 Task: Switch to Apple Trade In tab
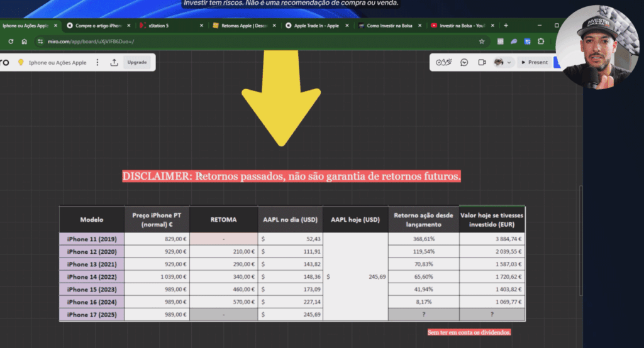click(317, 26)
